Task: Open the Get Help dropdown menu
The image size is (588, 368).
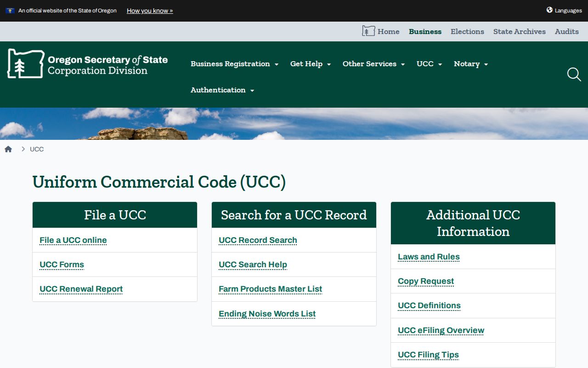Action: (x=311, y=64)
